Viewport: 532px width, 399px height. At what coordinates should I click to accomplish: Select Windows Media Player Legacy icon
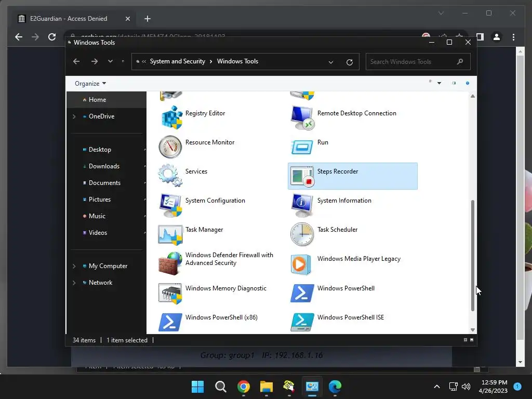(x=301, y=264)
